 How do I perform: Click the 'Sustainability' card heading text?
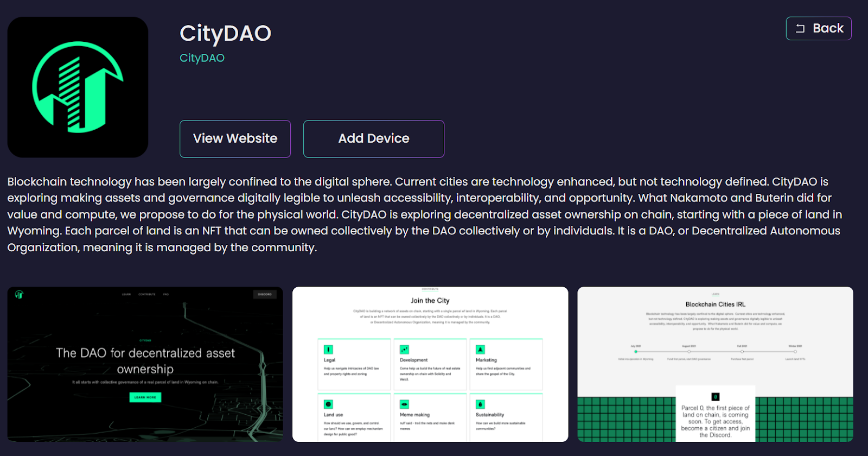[490, 415]
